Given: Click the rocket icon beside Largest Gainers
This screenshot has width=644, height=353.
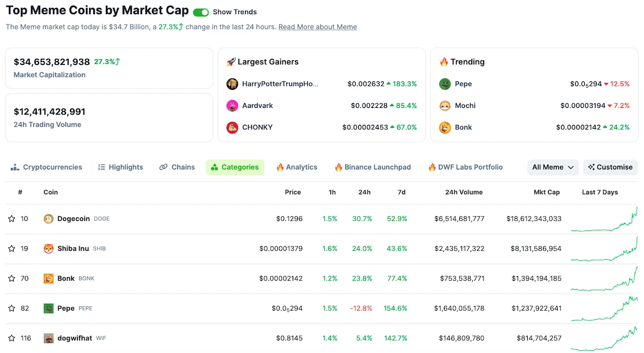Looking at the screenshot, I should (x=231, y=62).
